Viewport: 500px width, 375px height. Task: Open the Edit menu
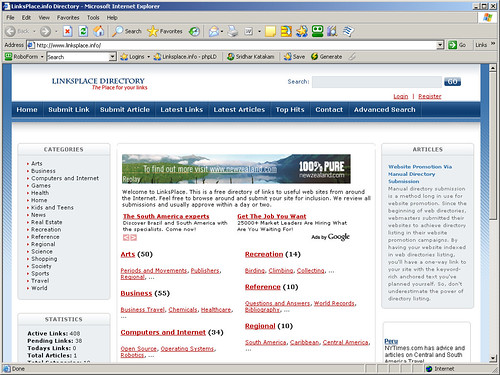26,18
